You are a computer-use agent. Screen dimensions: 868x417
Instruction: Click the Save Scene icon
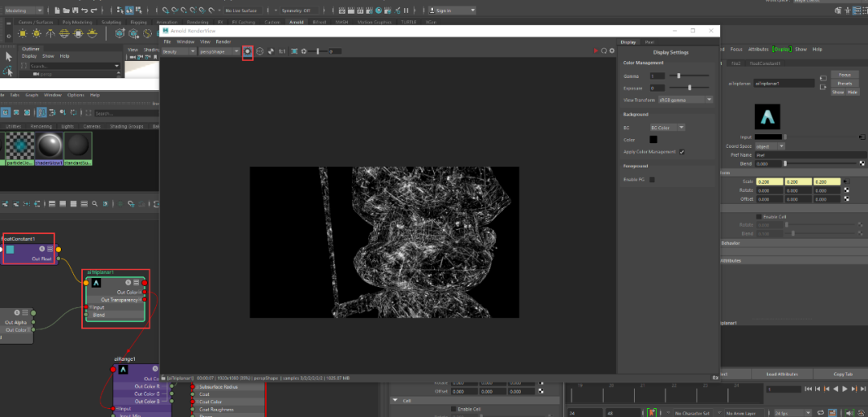coord(76,10)
